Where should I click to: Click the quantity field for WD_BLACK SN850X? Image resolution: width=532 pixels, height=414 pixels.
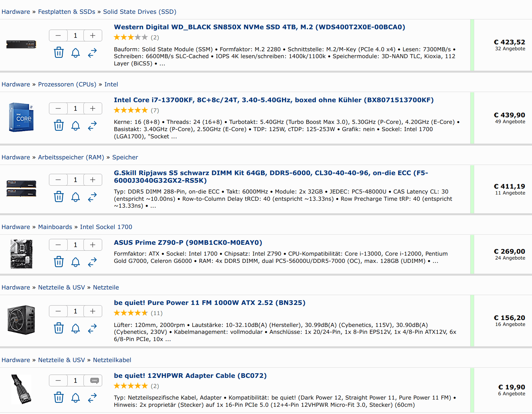coord(76,35)
